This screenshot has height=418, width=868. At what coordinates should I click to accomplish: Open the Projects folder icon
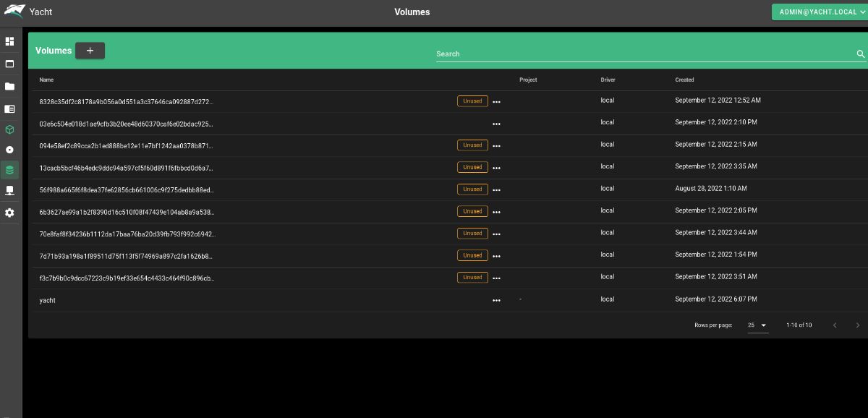point(9,86)
